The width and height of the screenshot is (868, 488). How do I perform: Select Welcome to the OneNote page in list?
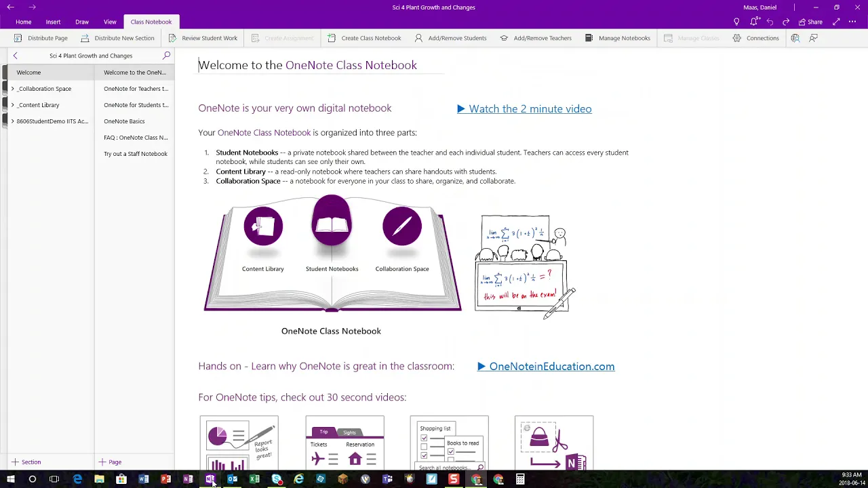(x=135, y=73)
